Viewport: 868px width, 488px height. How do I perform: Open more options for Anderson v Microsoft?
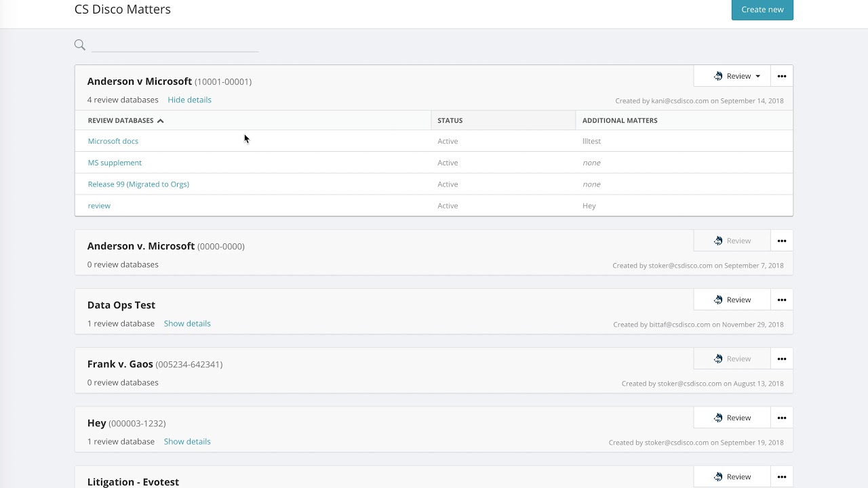coord(781,76)
